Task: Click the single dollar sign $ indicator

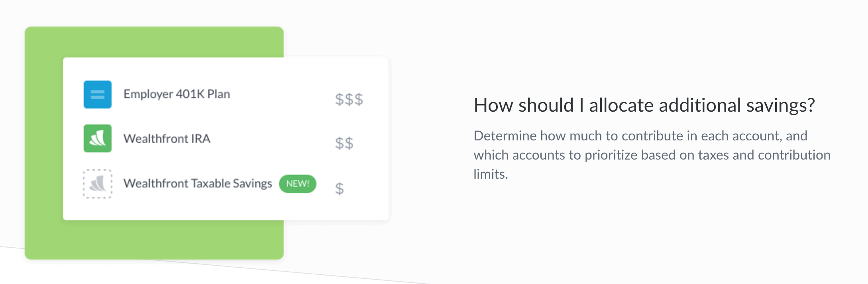Action: click(339, 188)
